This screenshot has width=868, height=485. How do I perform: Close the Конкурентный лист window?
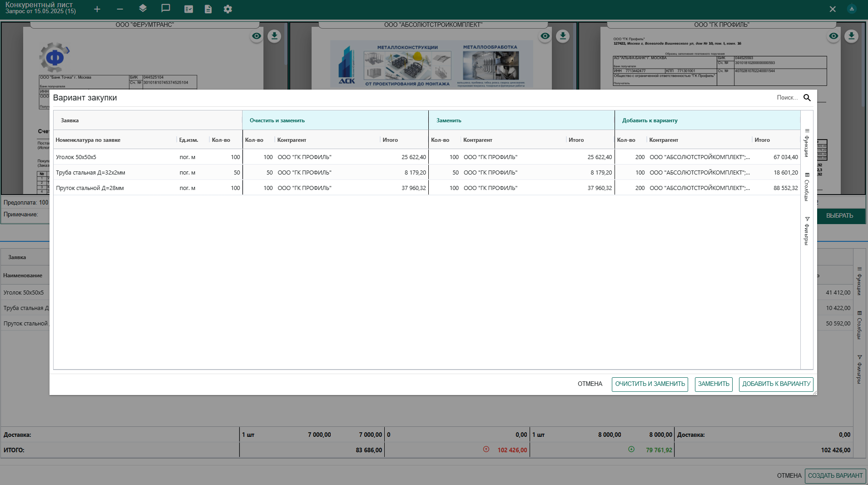click(x=833, y=9)
